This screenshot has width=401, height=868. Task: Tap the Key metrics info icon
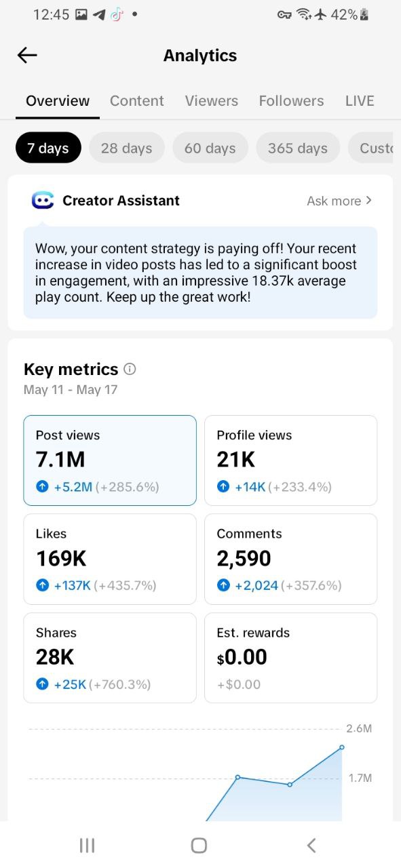coord(130,369)
